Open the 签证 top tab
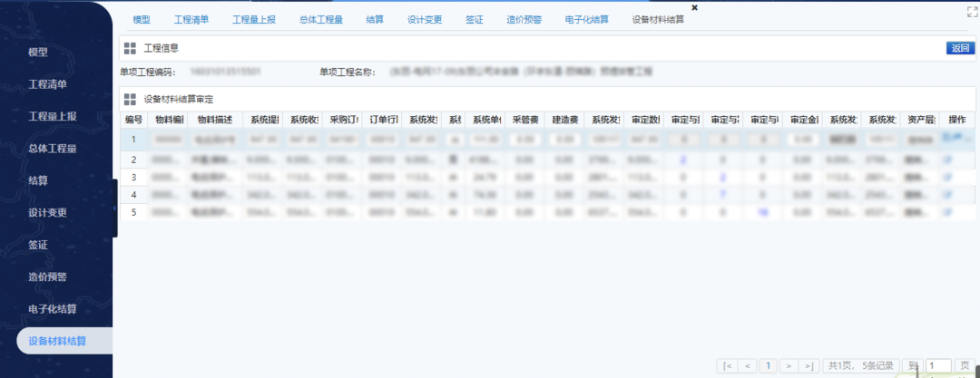Image resolution: width=980 pixels, height=378 pixels. [475, 19]
